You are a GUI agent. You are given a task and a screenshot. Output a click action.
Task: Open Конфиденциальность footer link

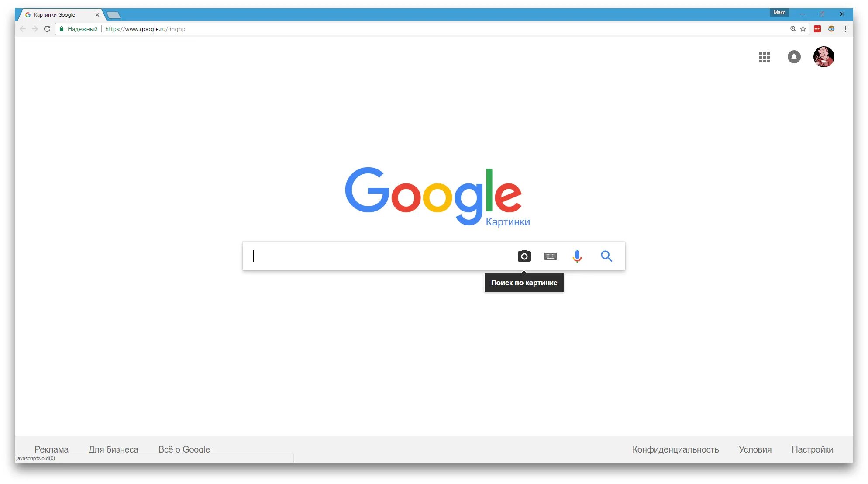pyautogui.click(x=675, y=449)
